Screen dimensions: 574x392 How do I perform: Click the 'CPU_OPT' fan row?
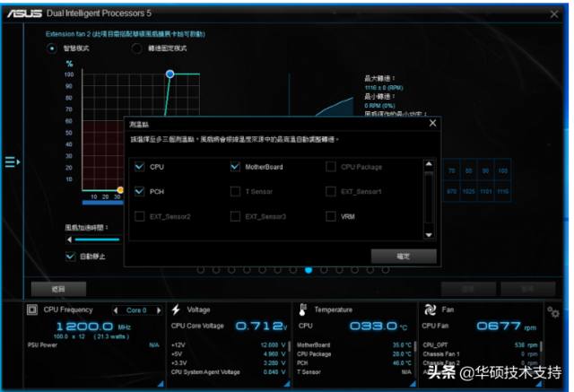[x=481, y=345]
